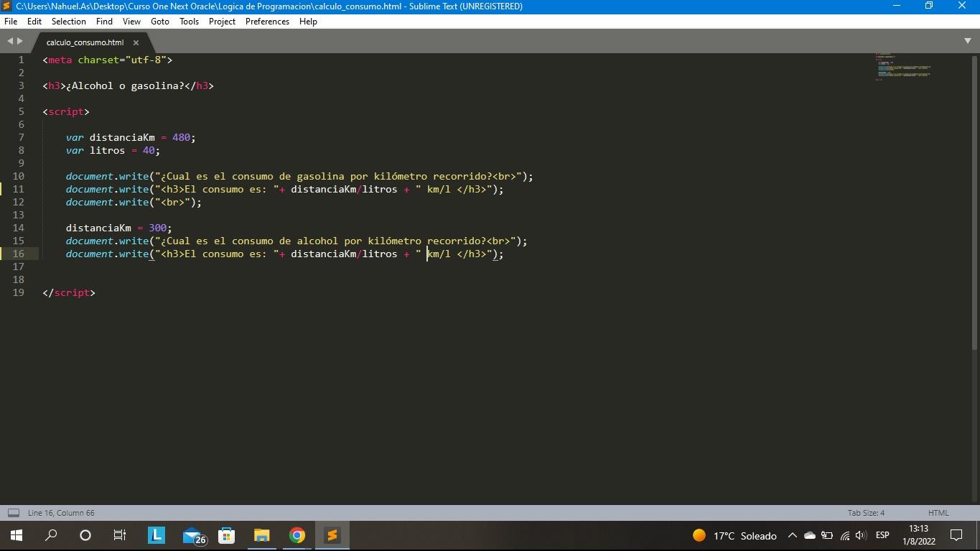This screenshot has height=551, width=980.
Task: Restore down the Sublime Text window
Action: pos(929,6)
